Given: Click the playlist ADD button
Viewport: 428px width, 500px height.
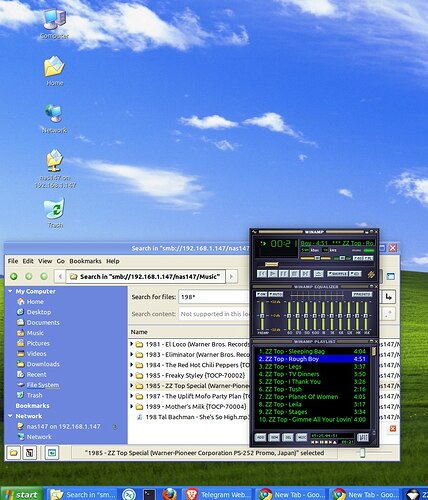Looking at the screenshot, I should click(x=260, y=437).
